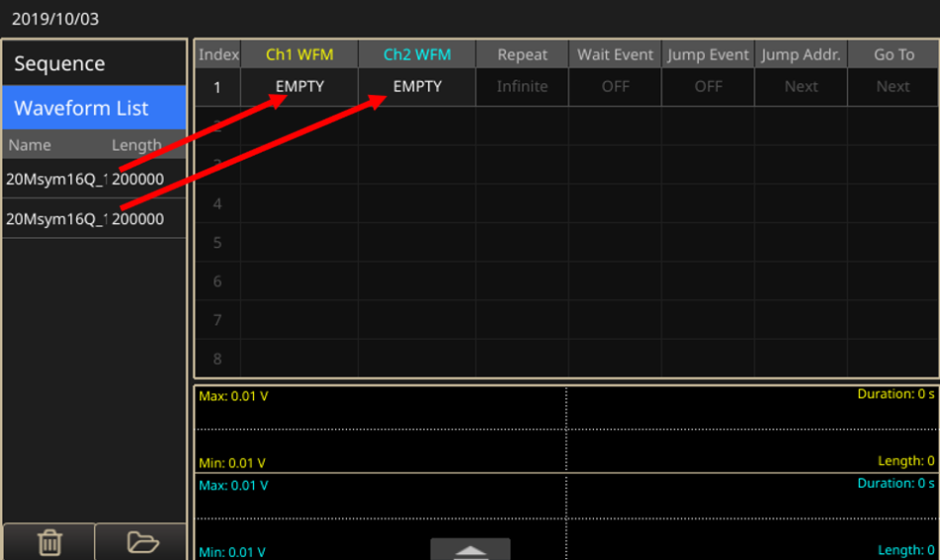Screen dimensions: 940x560
Task: Click the trash delete icon
Action: tap(48, 542)
